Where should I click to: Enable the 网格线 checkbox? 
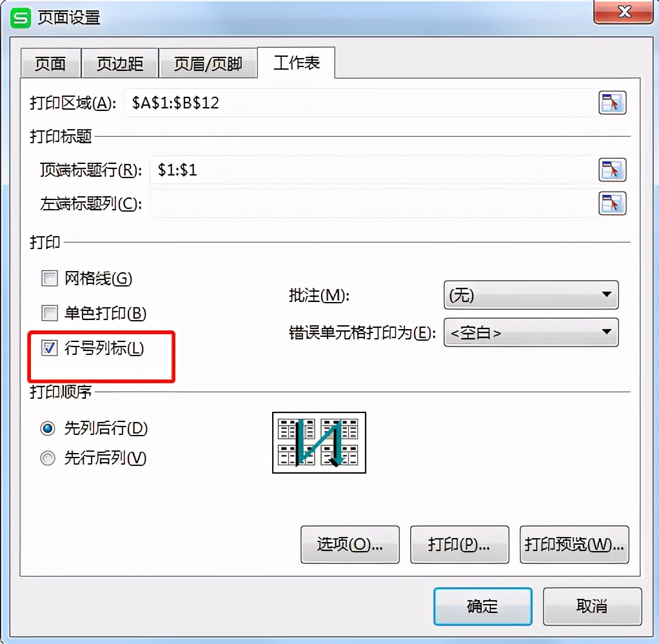point(49,279)
